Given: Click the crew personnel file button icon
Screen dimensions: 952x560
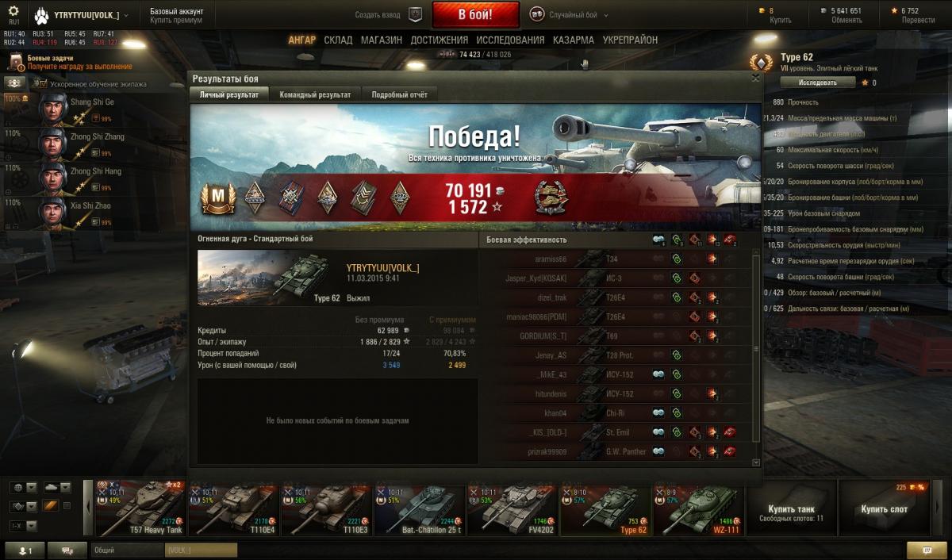Looking at the screenshot, I should 14,83.
